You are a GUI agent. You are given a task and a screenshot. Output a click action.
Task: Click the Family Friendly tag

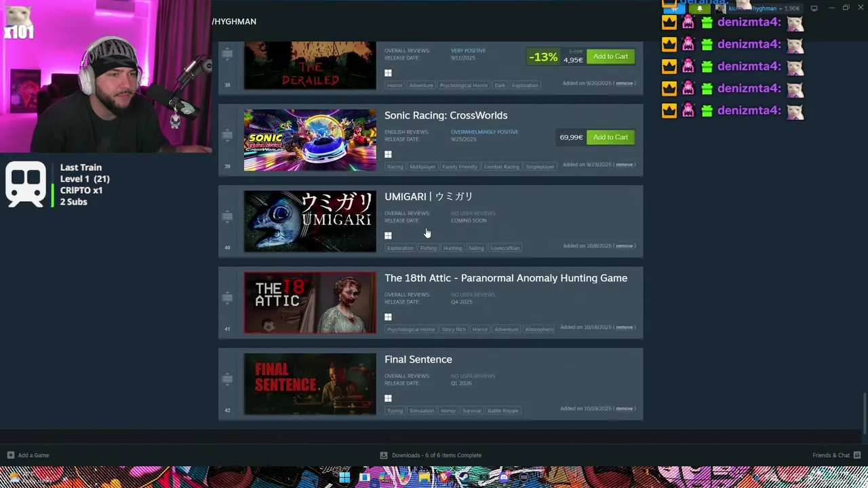pos(460,167)
